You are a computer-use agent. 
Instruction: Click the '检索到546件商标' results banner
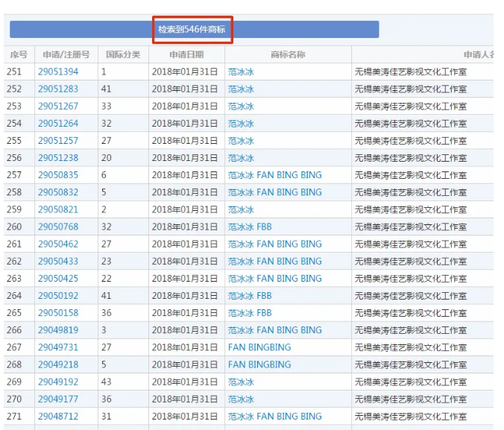coord(192,30)
